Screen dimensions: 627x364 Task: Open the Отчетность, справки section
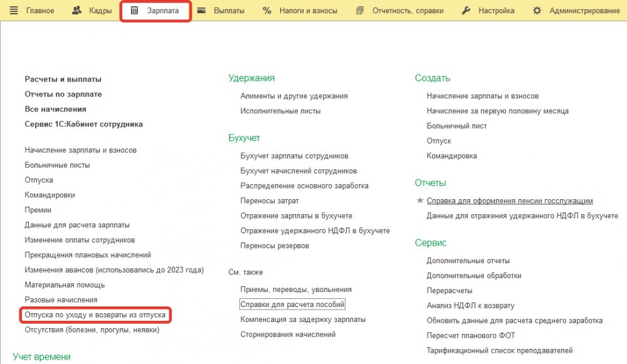coord(408,11)
